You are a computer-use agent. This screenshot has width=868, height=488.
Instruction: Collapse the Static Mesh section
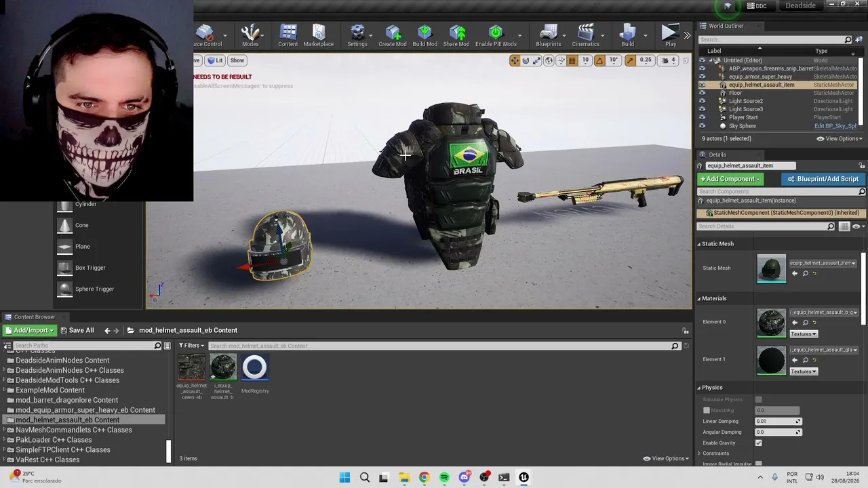699,244
